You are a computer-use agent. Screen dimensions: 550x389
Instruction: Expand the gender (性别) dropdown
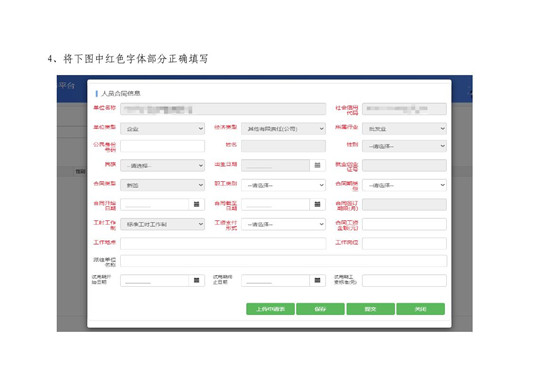tap(404, 146)
